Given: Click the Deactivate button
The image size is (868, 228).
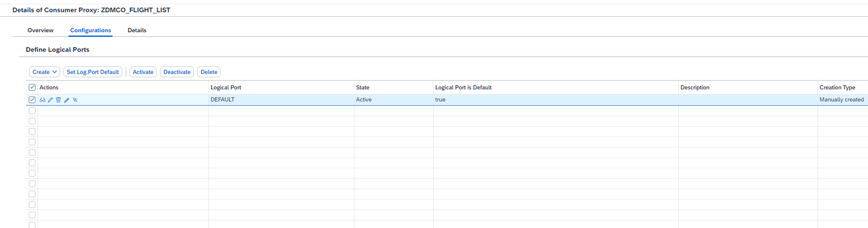Looking at the screenshot, I should [177, 72].
